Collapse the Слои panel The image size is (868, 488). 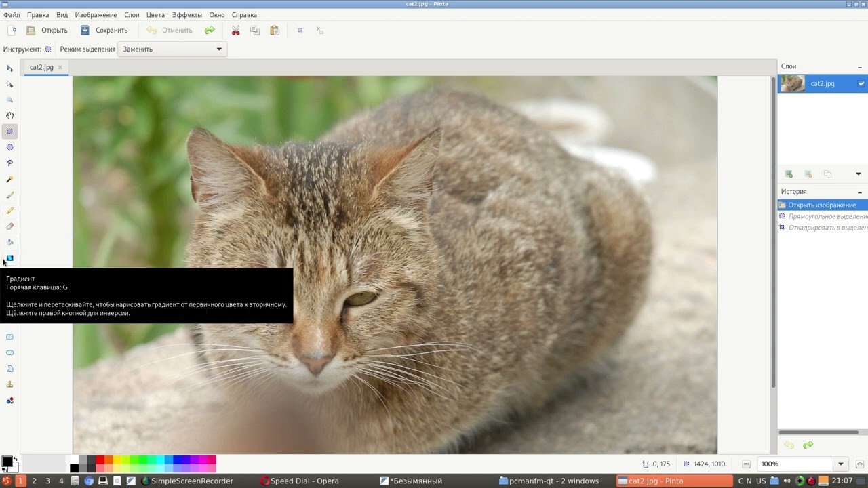click(x=860, y=66)
